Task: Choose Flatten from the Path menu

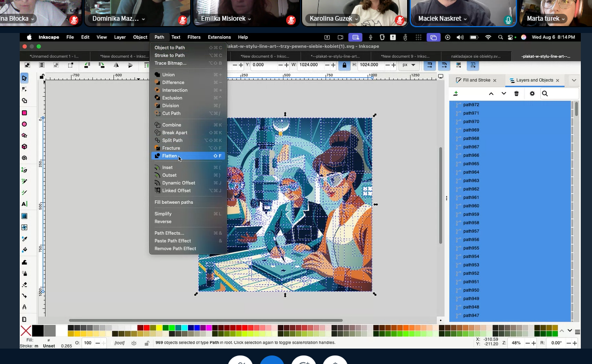Action: click(188, 156)
